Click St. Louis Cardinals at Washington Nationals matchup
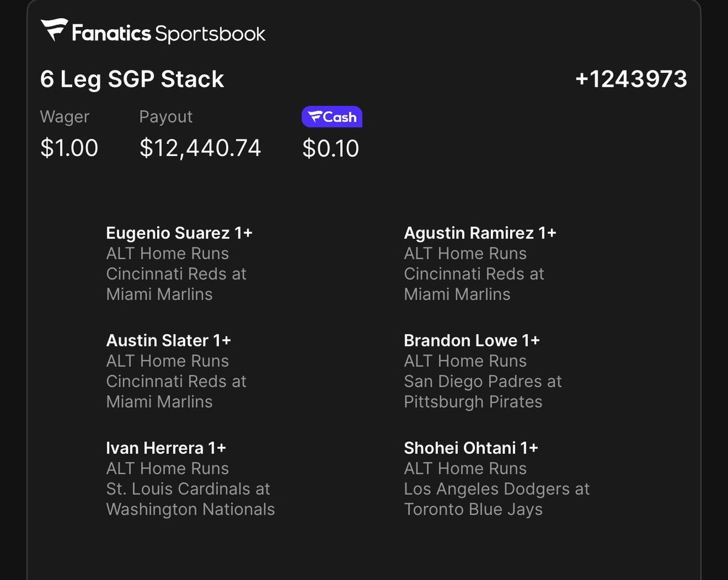The height and width of the screenshot is (580, 728). click(x=190, y=499)
